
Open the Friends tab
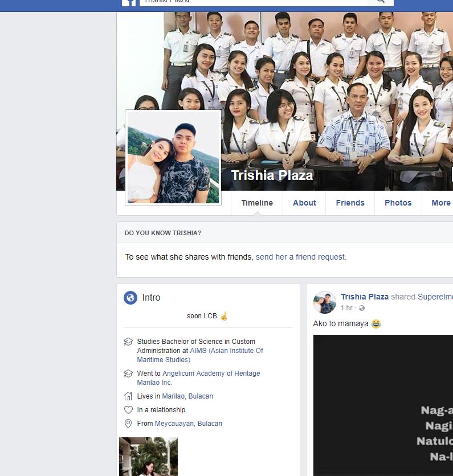350,203
